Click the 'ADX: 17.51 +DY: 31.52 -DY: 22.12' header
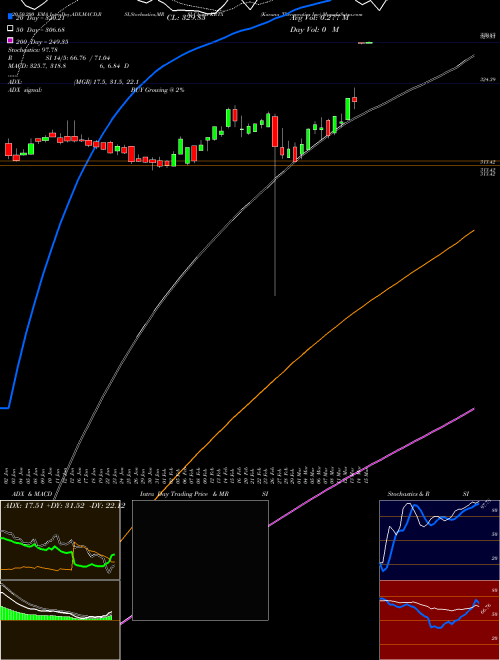The height and width of the screenshot is (660, 500). (x=64, y=506)
